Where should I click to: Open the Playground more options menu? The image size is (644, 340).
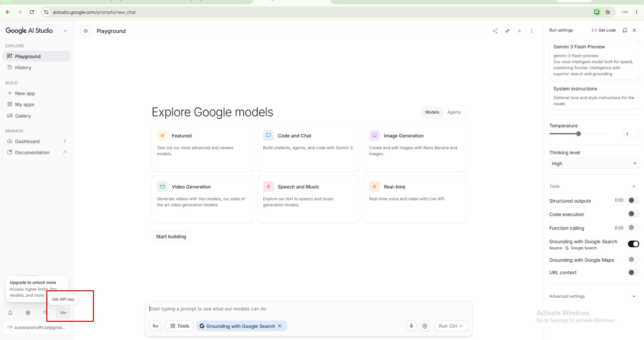pos(532,31)
